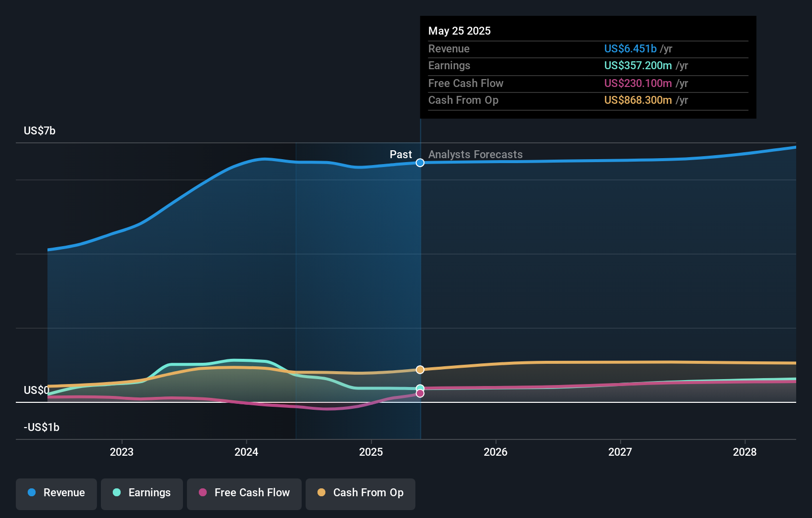Screen dimensions: 812x518
Task: Click the 'Revenue' row label in the tooltip
Action: [449, 48]
